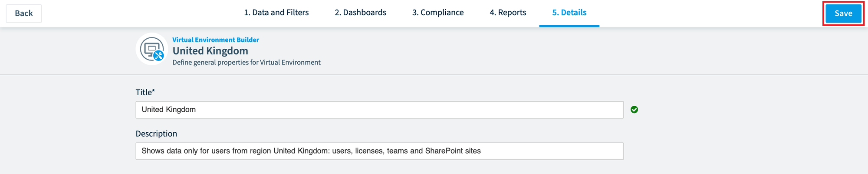Click the Virtual Environment Builder link
The image size is (868, 174).
coord(216,40)
